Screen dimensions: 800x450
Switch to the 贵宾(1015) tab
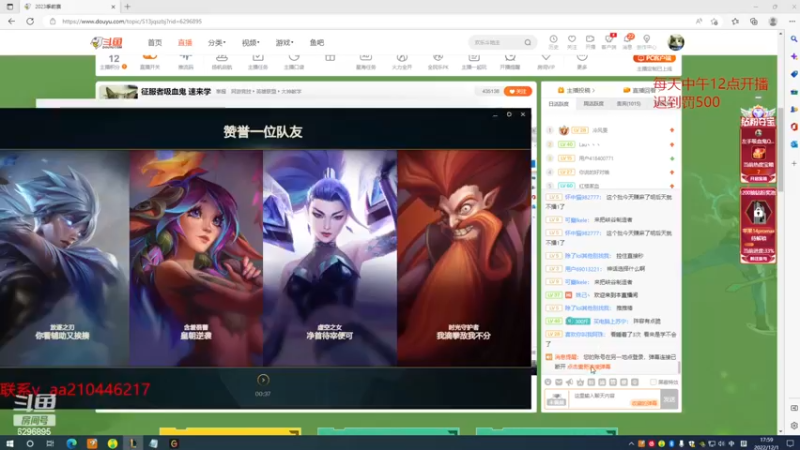[629, 104]
